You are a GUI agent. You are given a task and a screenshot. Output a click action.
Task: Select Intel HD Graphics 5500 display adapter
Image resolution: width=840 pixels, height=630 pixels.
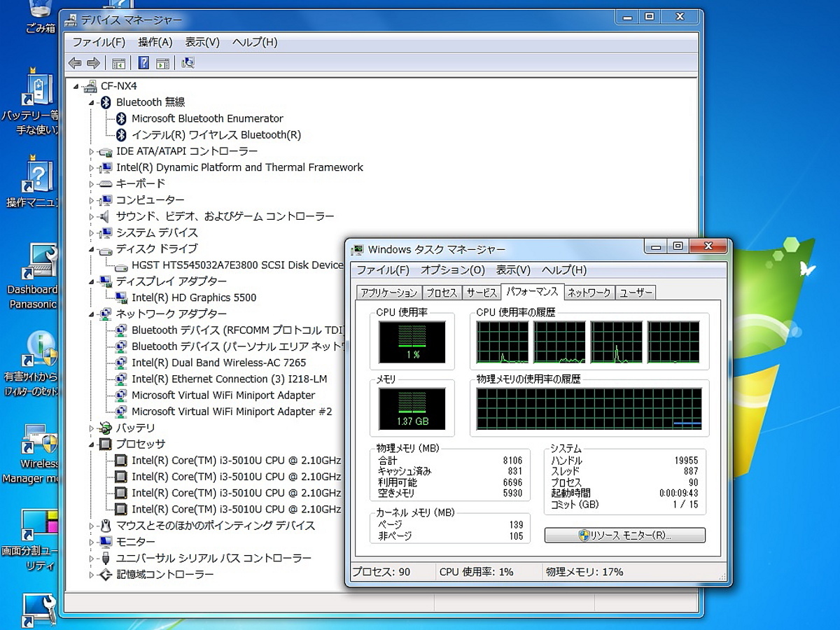click(193, 297)
